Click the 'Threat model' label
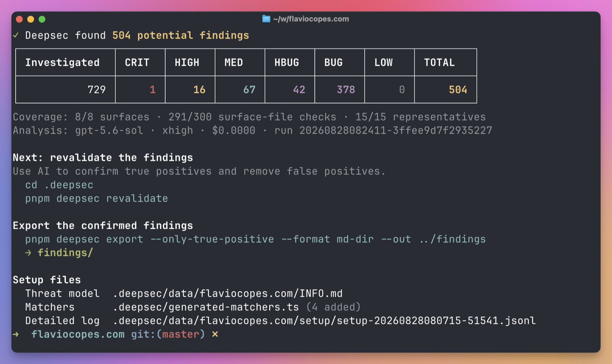This screenshot has height=364, width=612. point(62,294)
